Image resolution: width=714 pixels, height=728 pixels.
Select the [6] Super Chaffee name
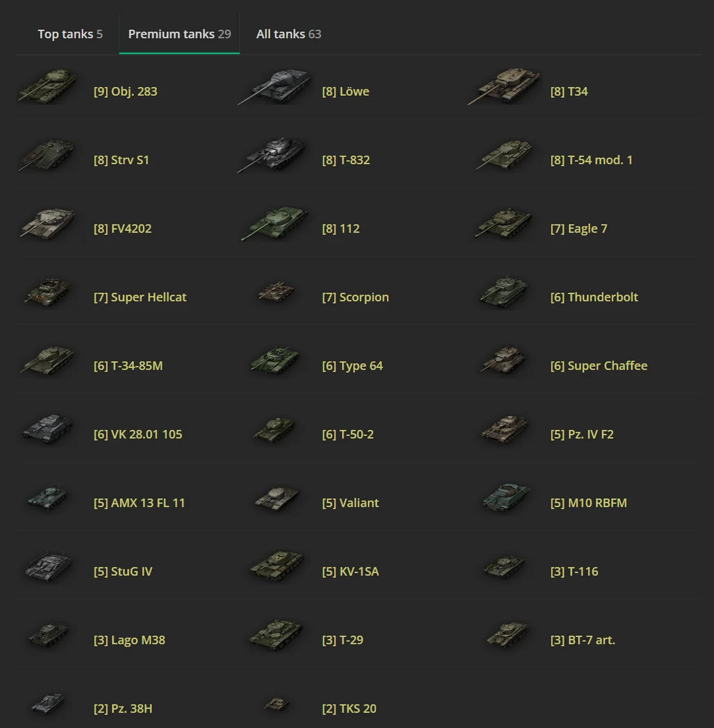tap(599, 366)
